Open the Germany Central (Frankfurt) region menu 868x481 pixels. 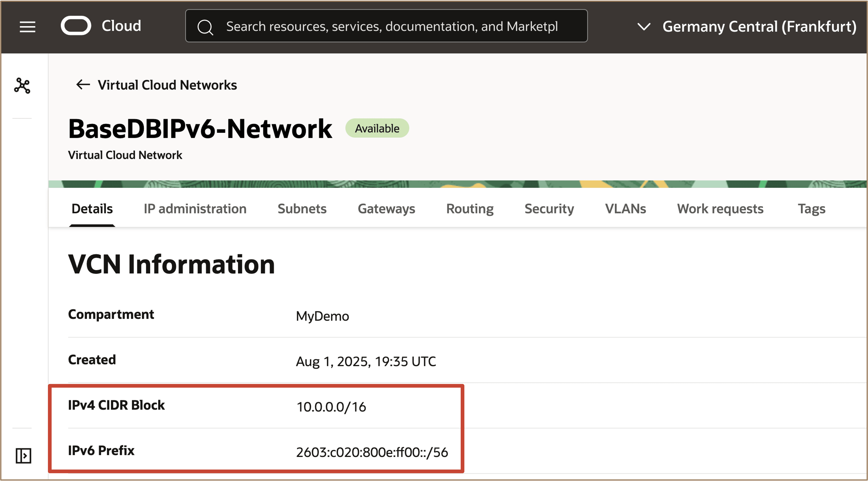click(759, 26)
